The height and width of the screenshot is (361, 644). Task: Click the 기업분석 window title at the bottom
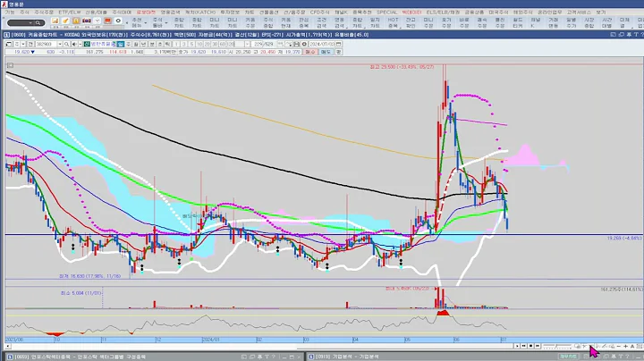click(x=347, y=357)
